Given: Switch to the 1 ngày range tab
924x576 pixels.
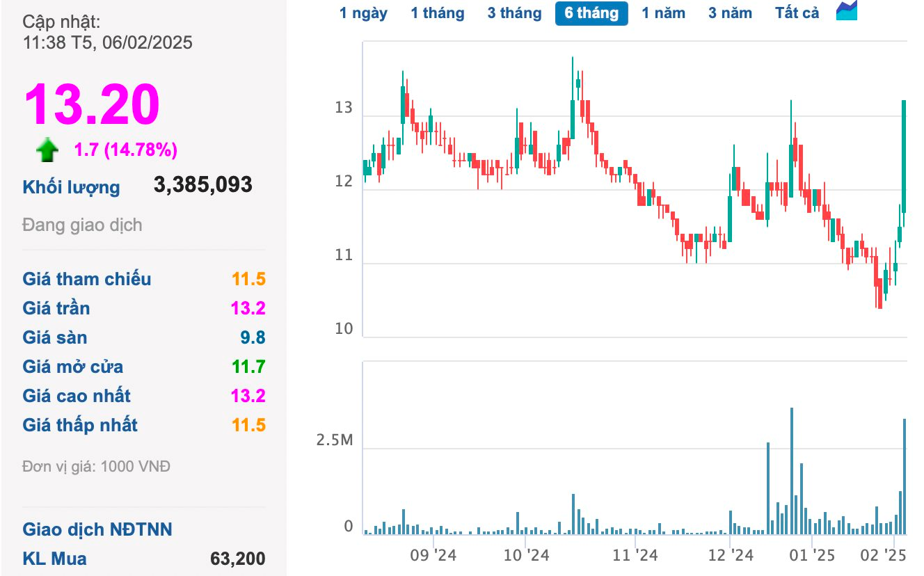Looking at the screenshot, I should (x=363, y=13).
